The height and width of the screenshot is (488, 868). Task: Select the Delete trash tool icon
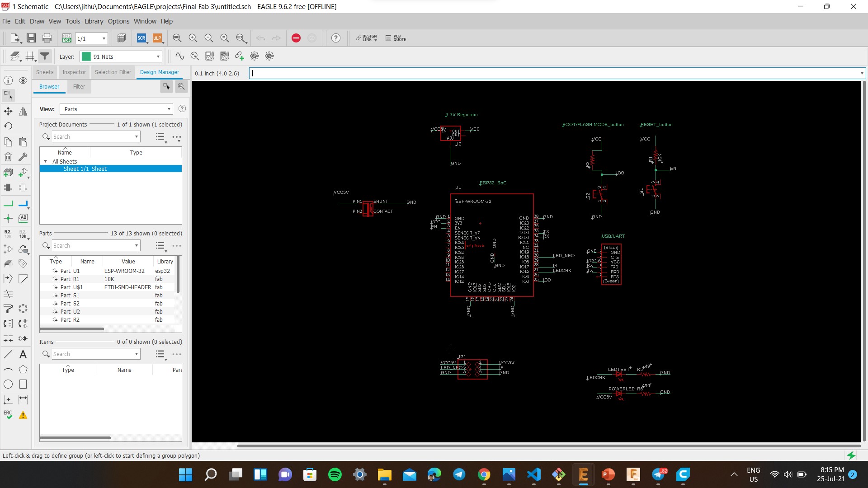8,157
